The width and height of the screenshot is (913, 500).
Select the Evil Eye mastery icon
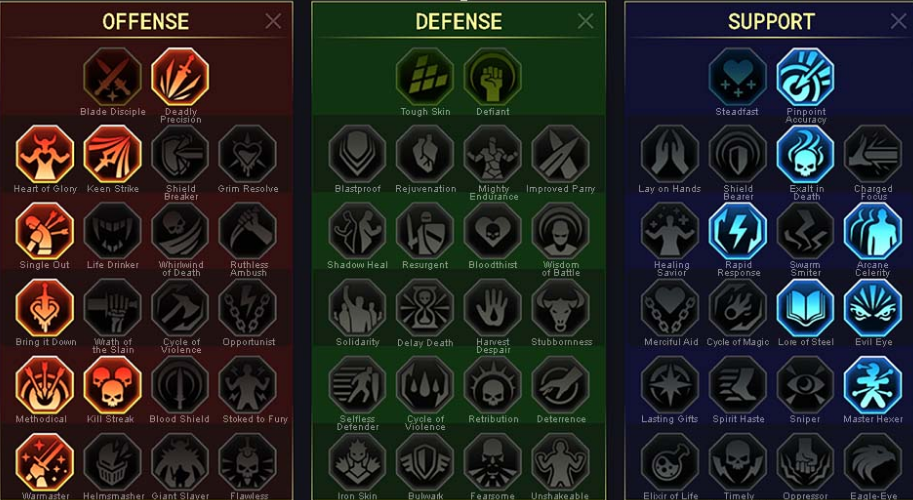873,308
